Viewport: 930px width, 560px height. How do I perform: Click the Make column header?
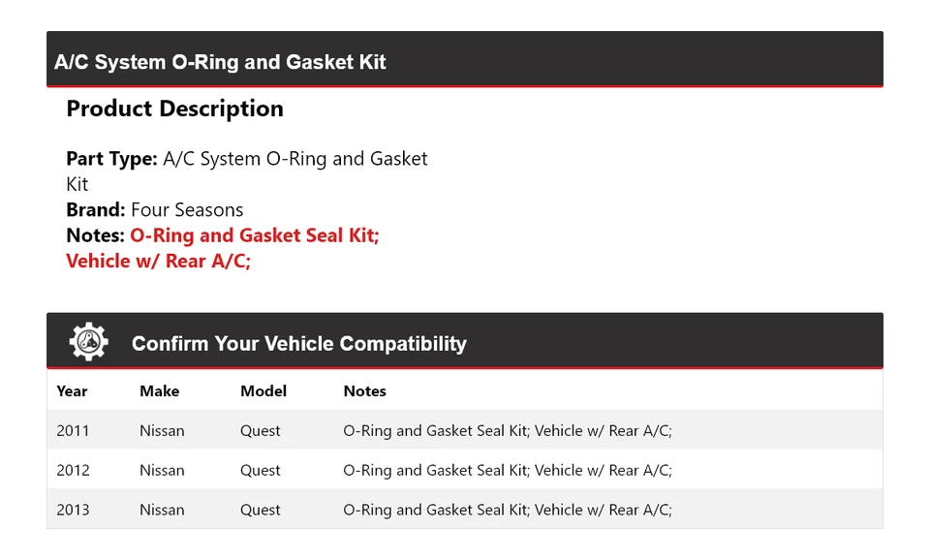159,391
